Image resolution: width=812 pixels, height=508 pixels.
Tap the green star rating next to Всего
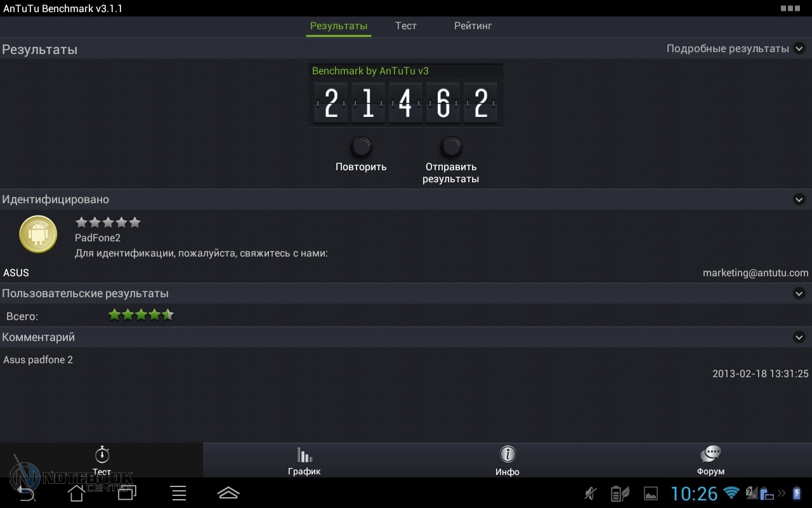coord(141,315)
